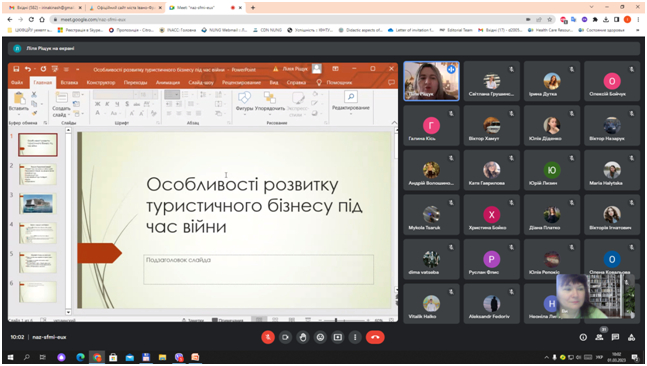Open the meeting details info icon
This screenshot has width=647, height=366.
coord(583,337)
